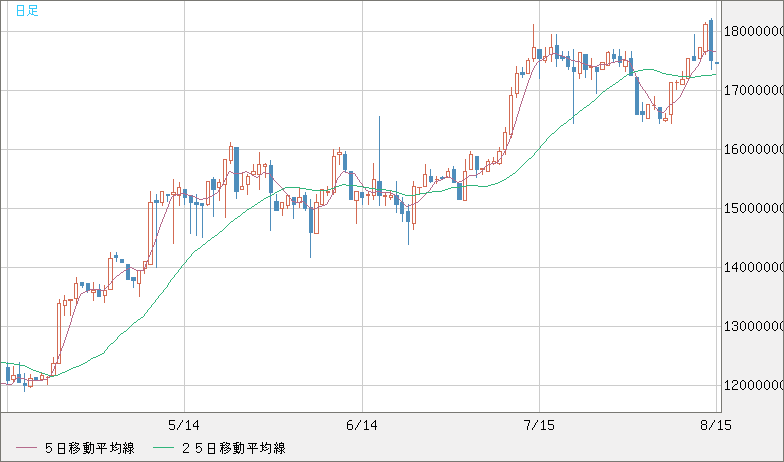784x462 pixels.
Task: Click the 5/14 date axis label
Action: coord(184,426)
